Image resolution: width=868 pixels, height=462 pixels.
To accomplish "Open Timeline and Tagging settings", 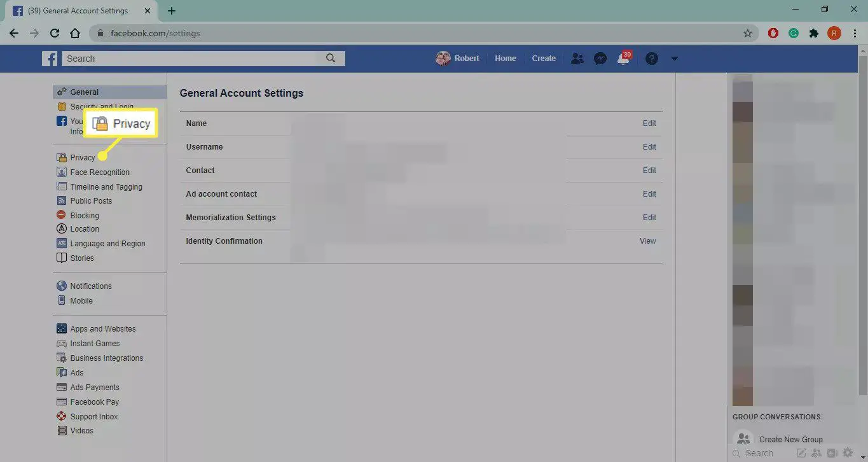I will (106, 187).
